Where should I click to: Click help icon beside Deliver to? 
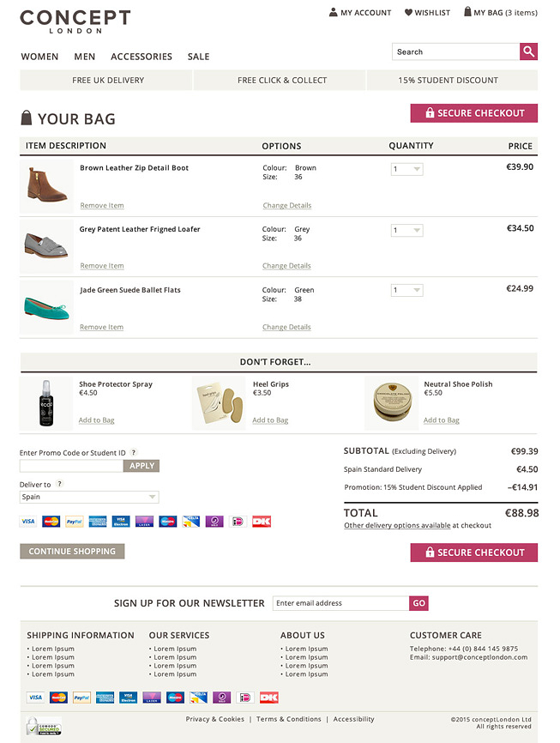tap(59, 484)
